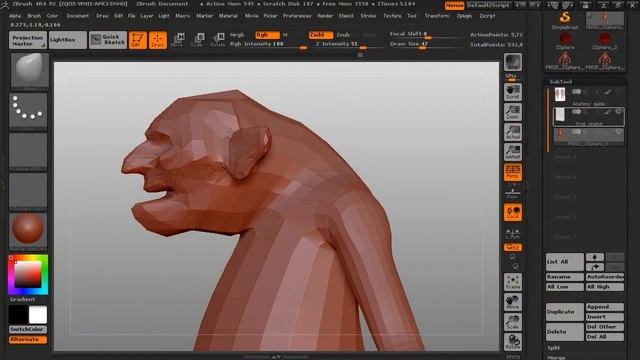Open the empty alpha picker slot
The image size is (640, 360).
click(x=28, y=151)
